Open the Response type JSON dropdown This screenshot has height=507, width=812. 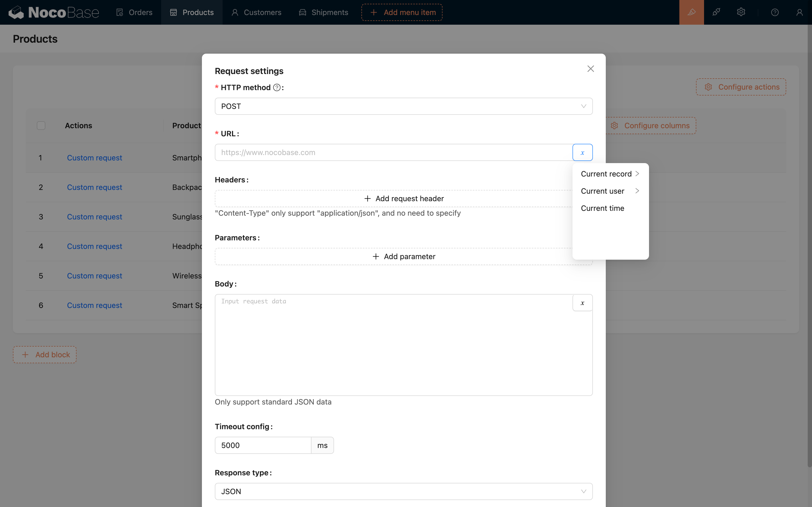coord(403,491)
